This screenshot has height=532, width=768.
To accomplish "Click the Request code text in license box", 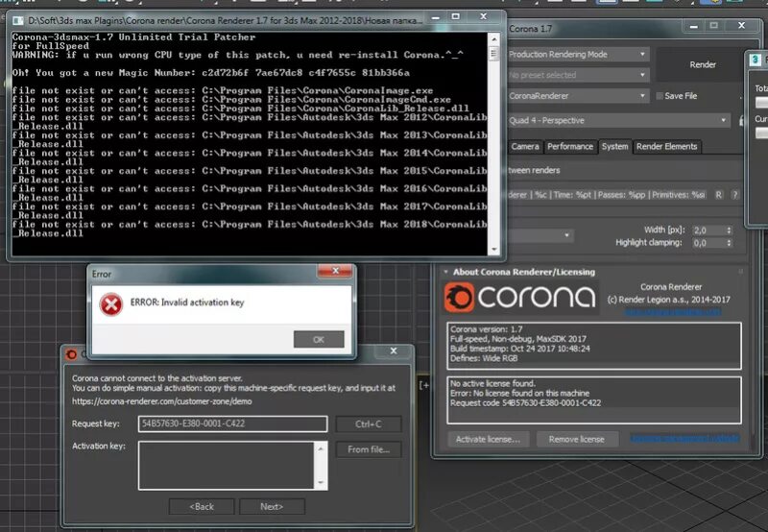I will (525, 403).
